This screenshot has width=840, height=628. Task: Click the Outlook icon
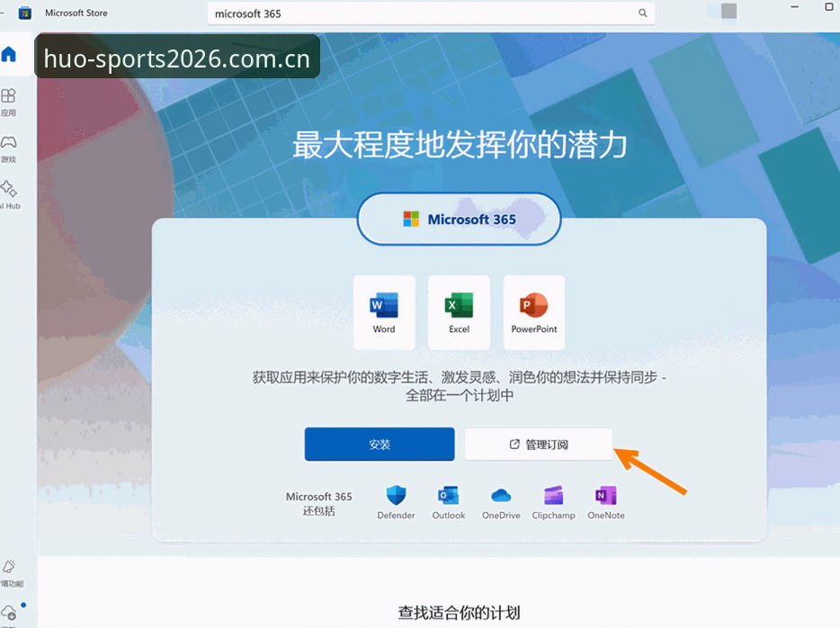449,495
